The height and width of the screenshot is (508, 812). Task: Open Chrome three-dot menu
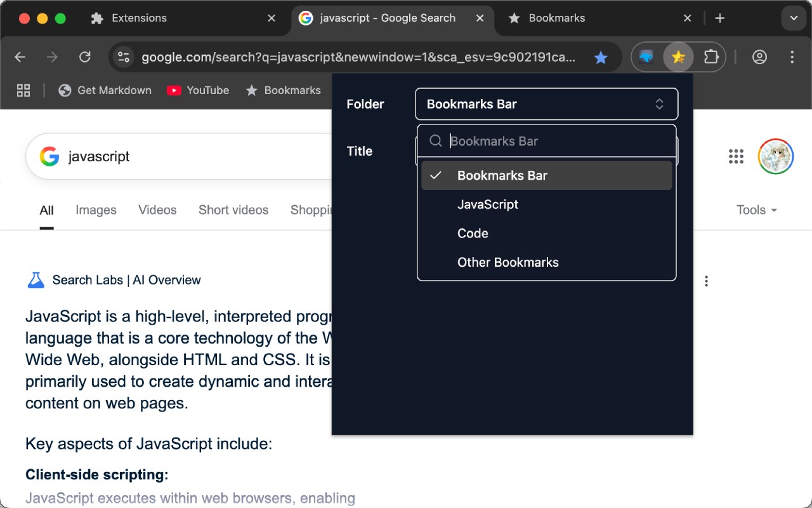(x=792, y=57)
